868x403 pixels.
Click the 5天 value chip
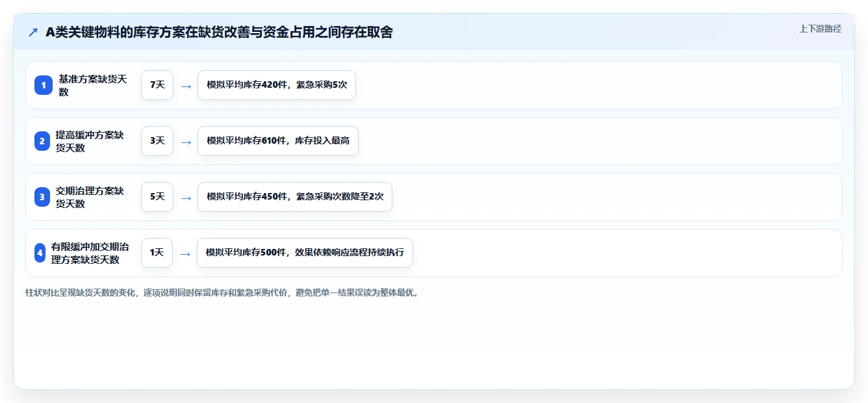pos(157,197)
